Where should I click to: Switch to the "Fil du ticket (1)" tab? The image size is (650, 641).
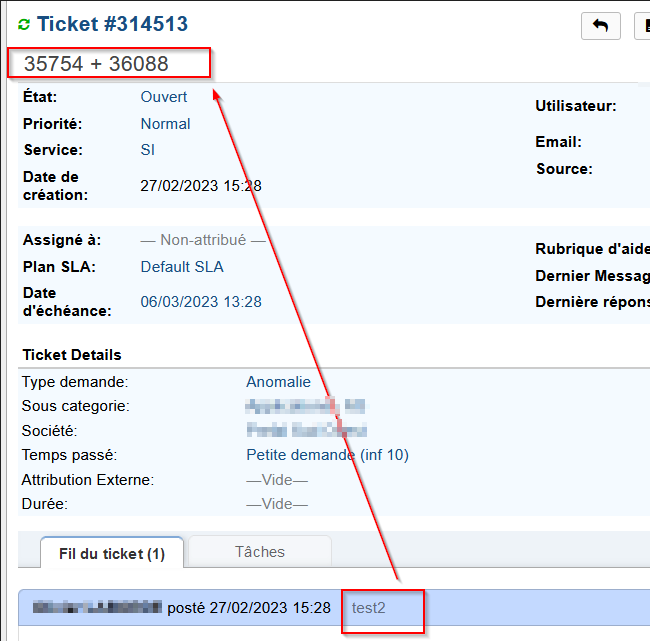[111, 553]
